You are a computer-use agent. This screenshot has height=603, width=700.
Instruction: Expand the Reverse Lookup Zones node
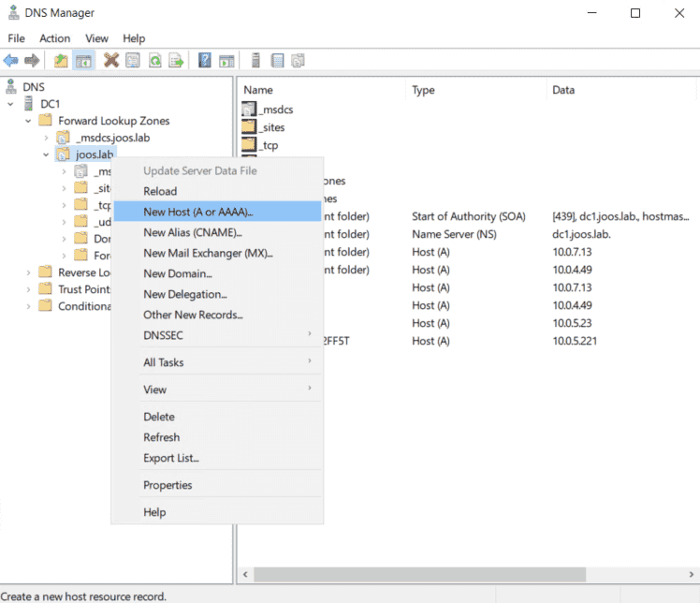(28, 272)
